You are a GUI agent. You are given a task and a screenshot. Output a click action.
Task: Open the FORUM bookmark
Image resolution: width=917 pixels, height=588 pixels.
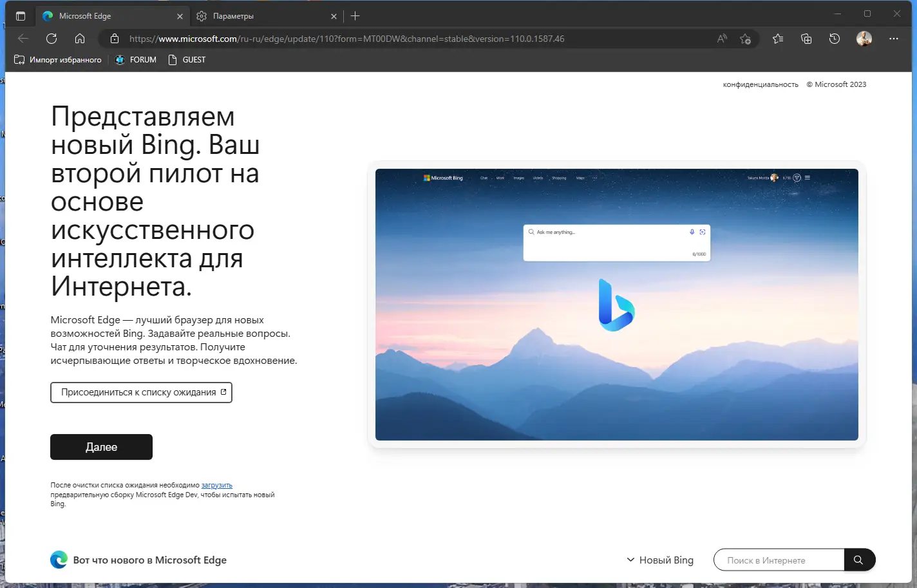click(136, 60)
